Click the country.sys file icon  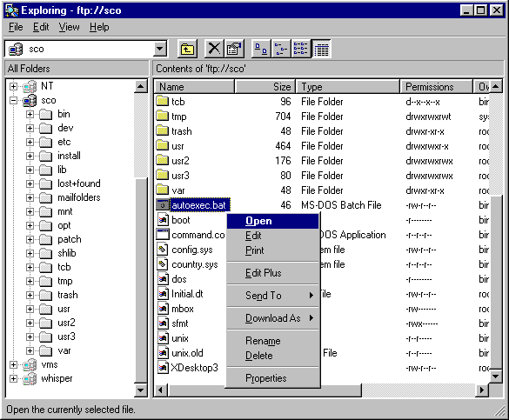point(163,264)
